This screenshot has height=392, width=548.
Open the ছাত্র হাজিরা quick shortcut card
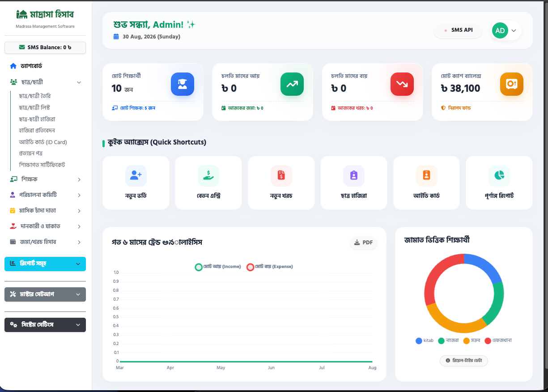pos(354,183)
